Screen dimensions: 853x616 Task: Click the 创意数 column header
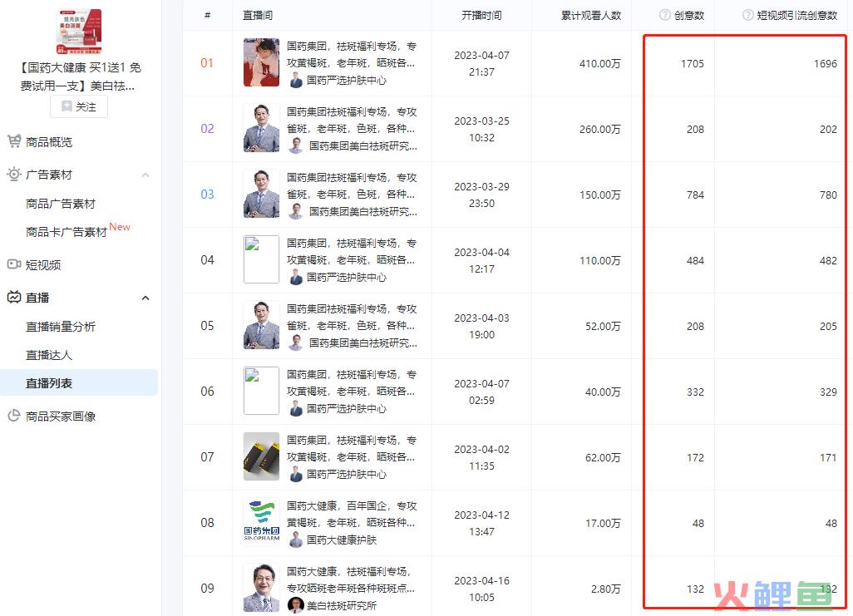click(x=688, y=15)
